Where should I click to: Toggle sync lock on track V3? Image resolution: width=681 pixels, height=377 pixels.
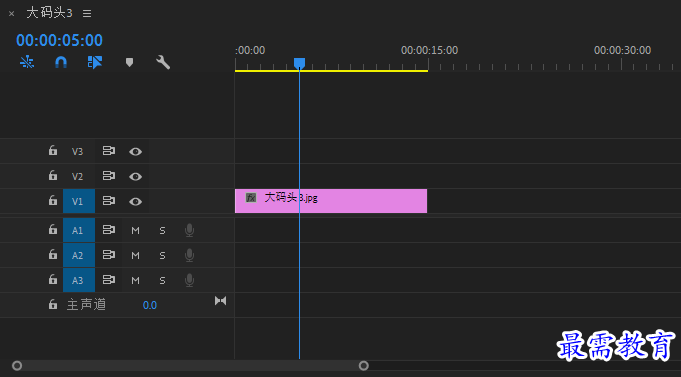click(x=109, y=151)
